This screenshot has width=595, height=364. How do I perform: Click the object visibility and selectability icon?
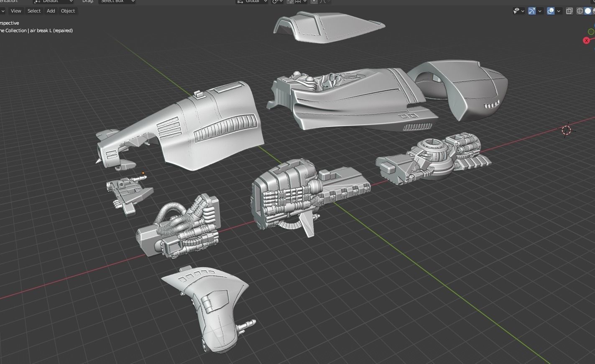(517, 11)
